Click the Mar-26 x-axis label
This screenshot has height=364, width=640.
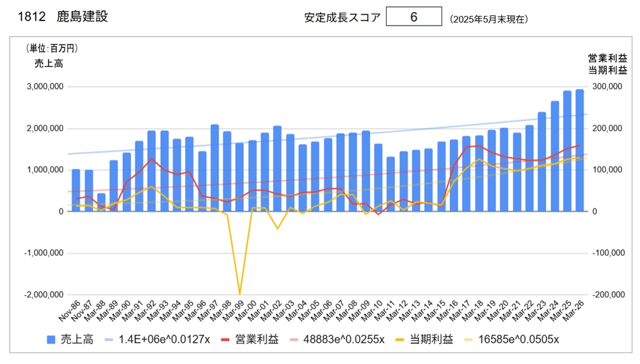point(573,310)
